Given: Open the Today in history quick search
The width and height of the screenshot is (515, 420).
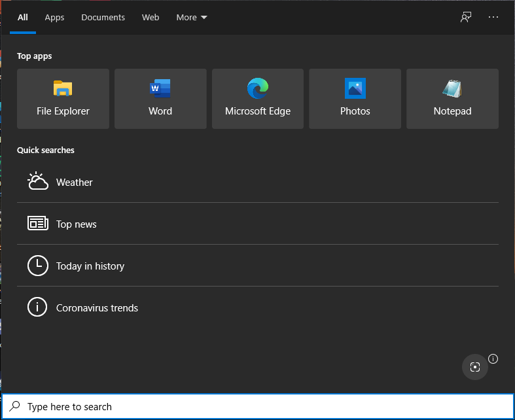Looking at the screenshot, I should (258, 266).
